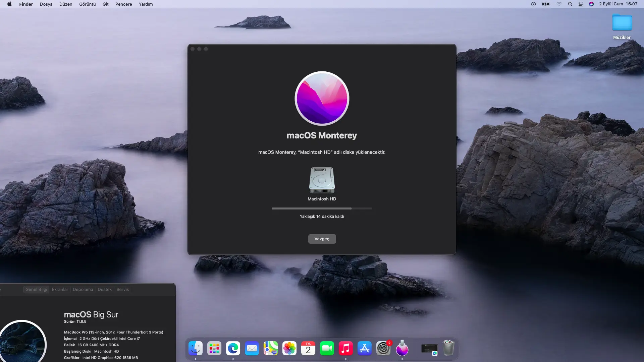This screenshot has width=644, height=362.
Task: Open the Trash from the Dock
Action: (x=448, y=348)
